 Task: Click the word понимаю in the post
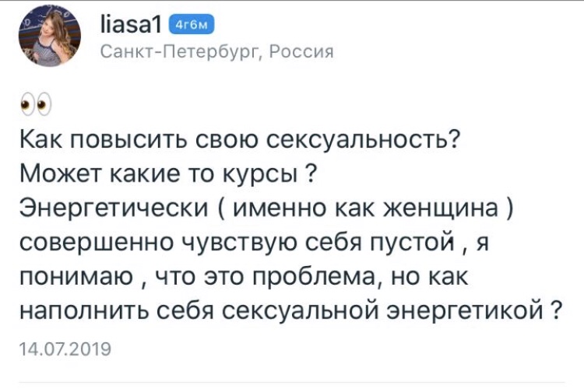76,277
